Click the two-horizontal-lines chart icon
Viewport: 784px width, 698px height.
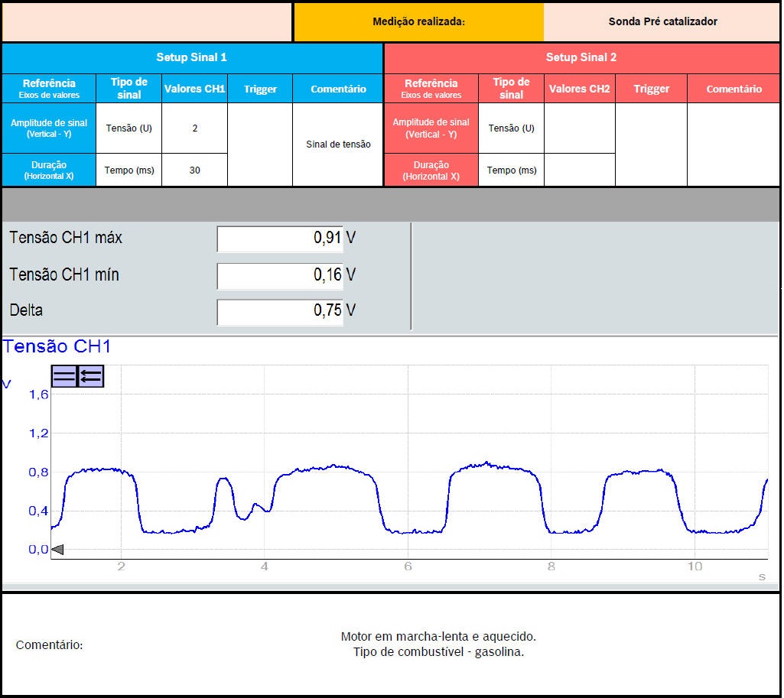(64, 375)
